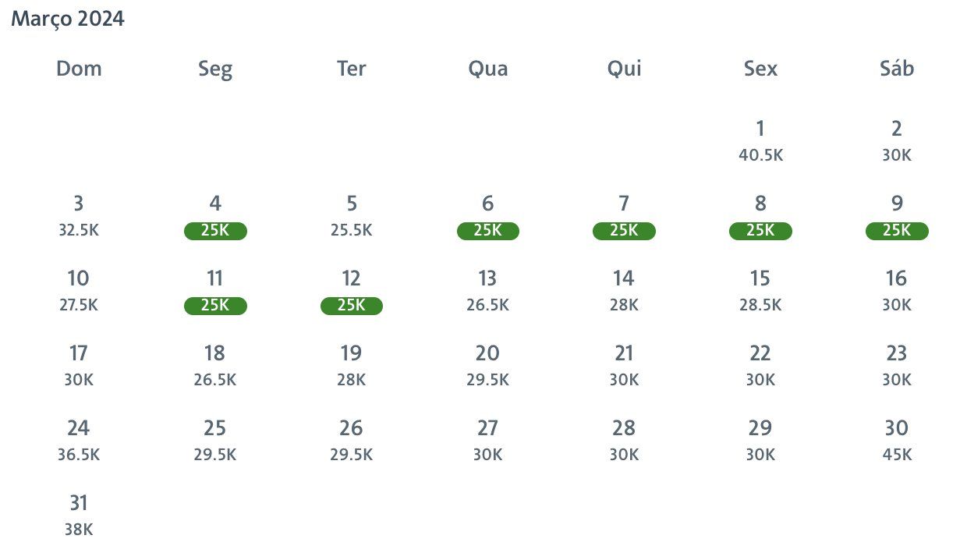Choose March 10 priced 27.5K

[79, 291]
